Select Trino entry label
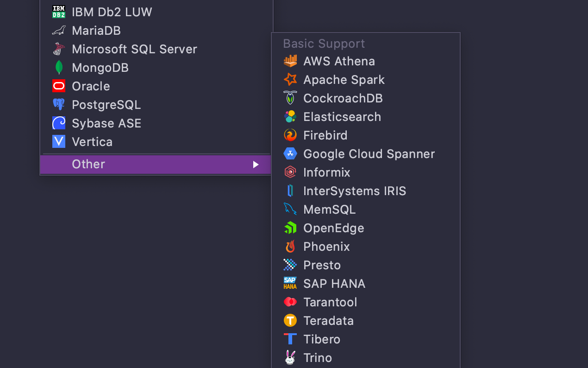 318,358
